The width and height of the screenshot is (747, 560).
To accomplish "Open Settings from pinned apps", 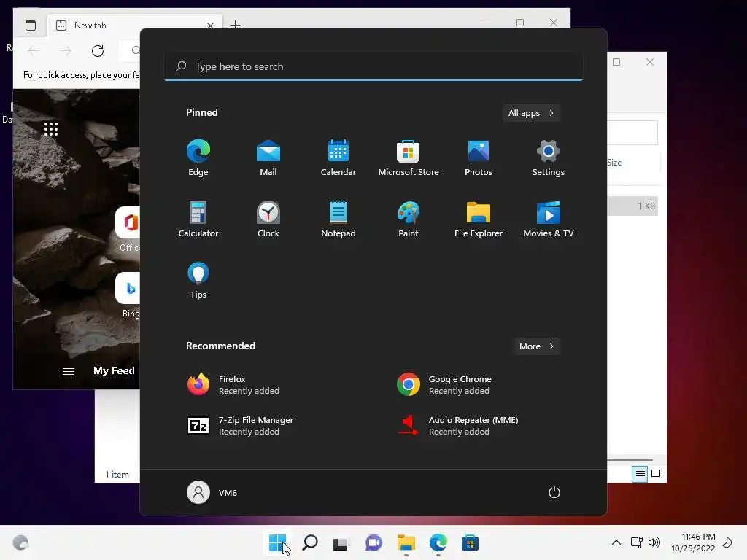I will click(549, 158).
